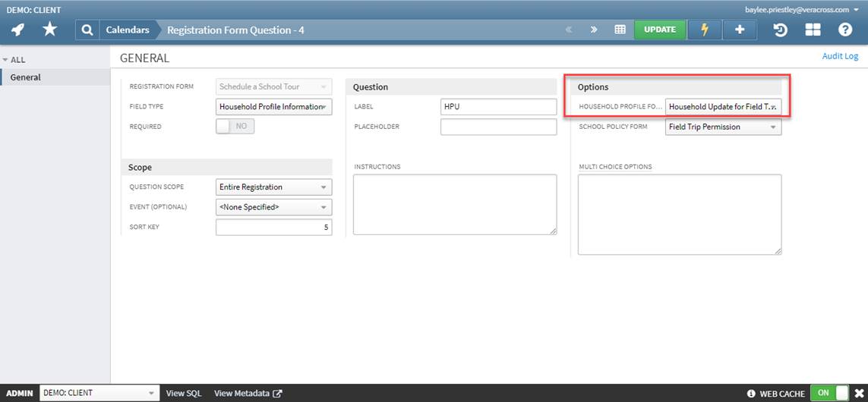Click View SQL link
Screen dimensions: 868x402
pos(184,394)
